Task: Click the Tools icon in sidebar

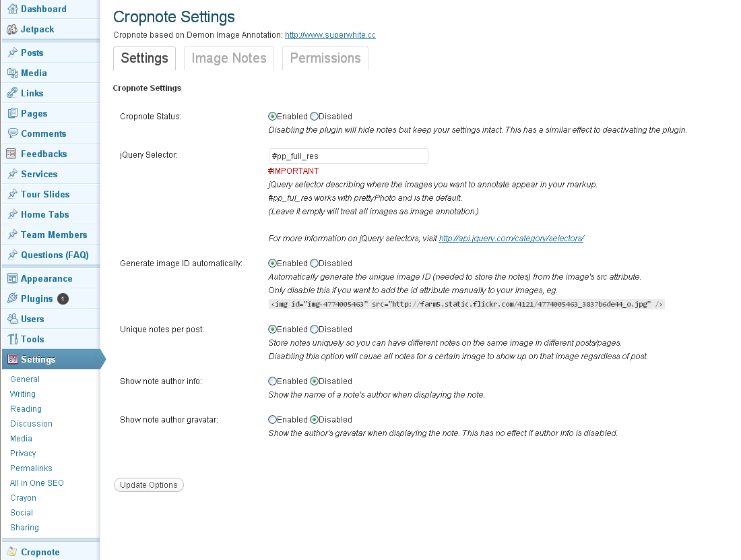Action: coord(12,339)
